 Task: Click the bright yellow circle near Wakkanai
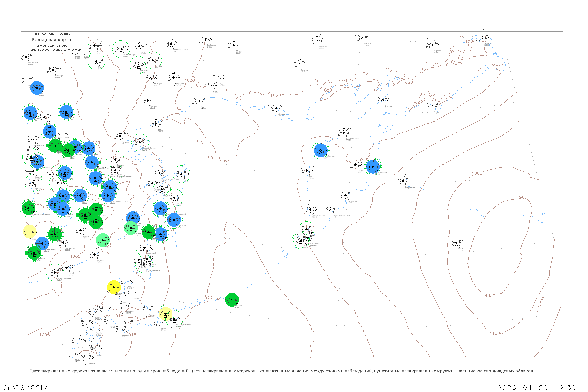114,287
